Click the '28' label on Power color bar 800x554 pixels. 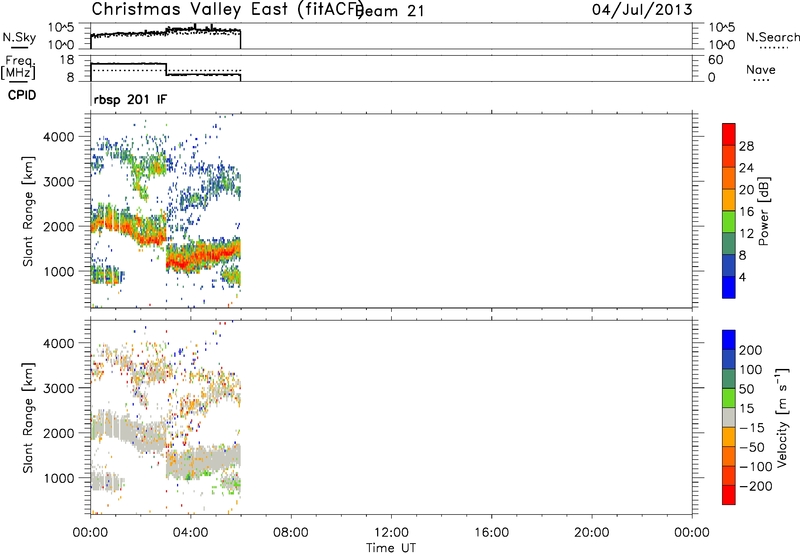[746, 146]
